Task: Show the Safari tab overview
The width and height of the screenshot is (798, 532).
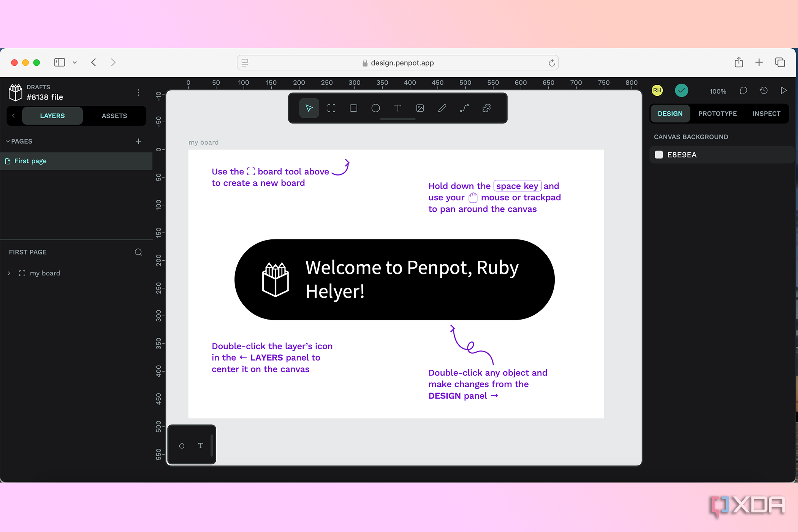Action: tap(780, 62)
